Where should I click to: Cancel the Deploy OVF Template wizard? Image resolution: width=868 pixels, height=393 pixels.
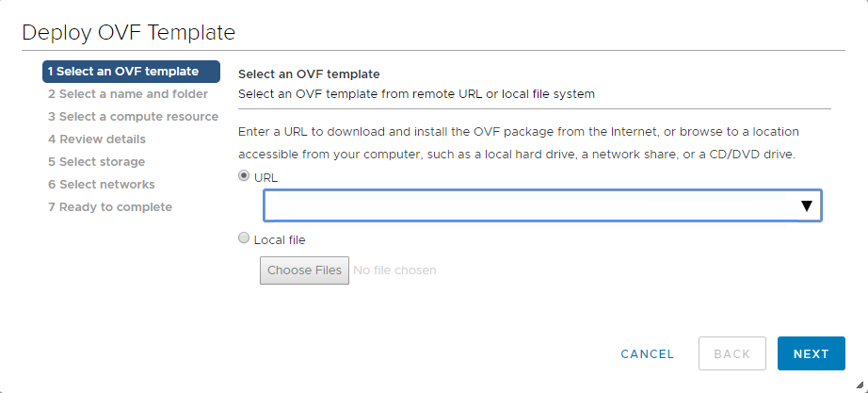pyautogui.click(x=648, y=354)
